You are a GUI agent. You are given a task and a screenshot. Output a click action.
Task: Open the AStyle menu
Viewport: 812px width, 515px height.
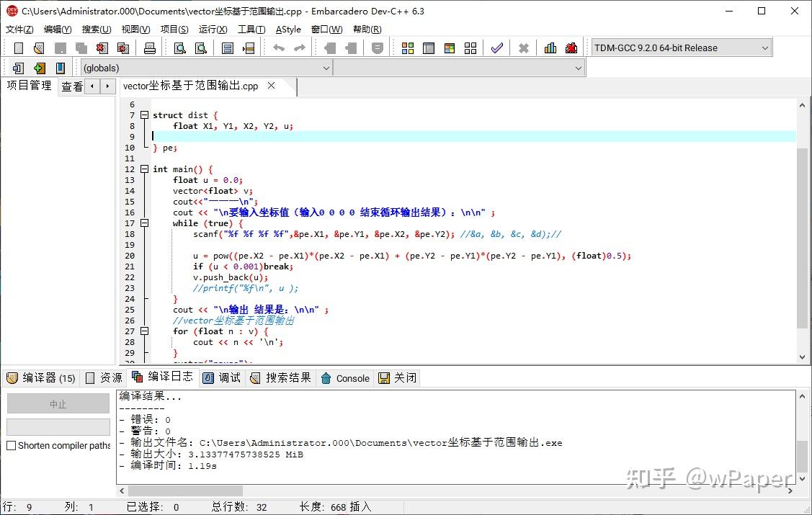pos(287,30)
